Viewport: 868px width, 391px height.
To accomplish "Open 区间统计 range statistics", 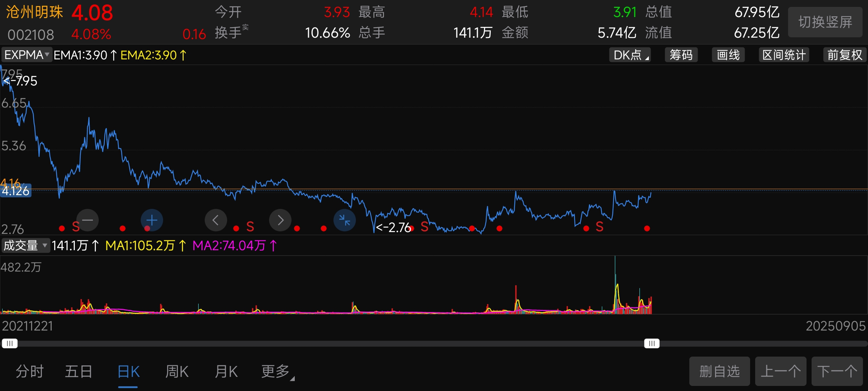I will [x=784, y=55].
